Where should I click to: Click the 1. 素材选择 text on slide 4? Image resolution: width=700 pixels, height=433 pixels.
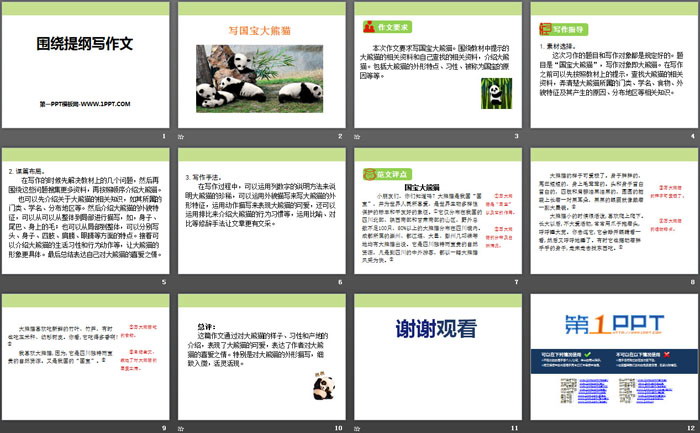(x=558, y=46)
